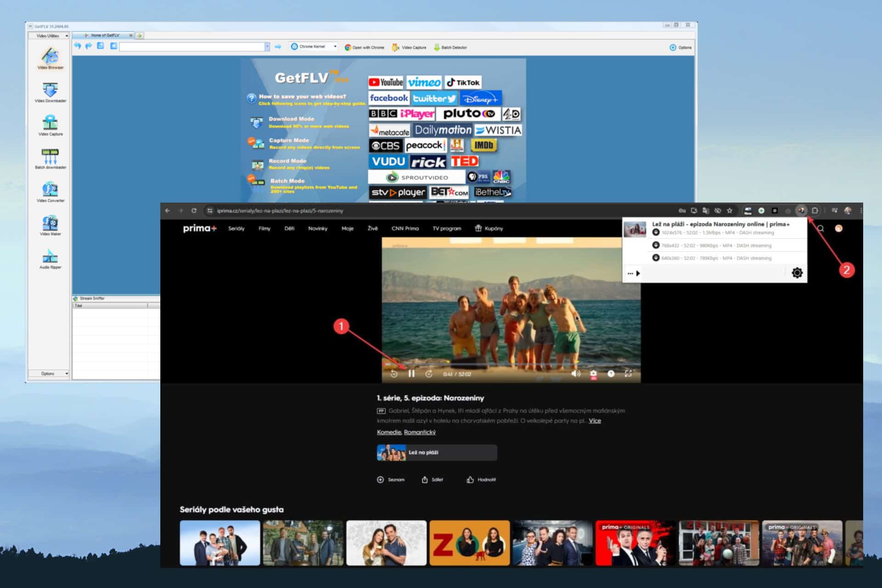The image size is (882, 588).
Task: Click Open with Chrome in GetFLV toolbar
Action: tap(365, 47)
